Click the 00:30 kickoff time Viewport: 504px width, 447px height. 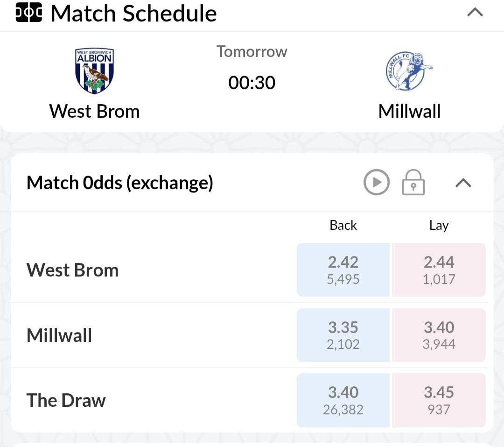click(x=252, y=83)
